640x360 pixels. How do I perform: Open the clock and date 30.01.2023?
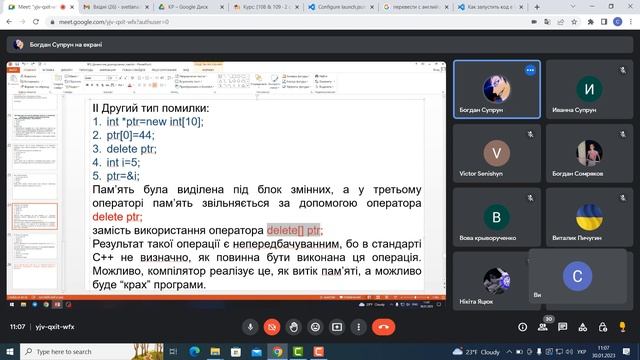pyautogui.click(x=604, y=351)
